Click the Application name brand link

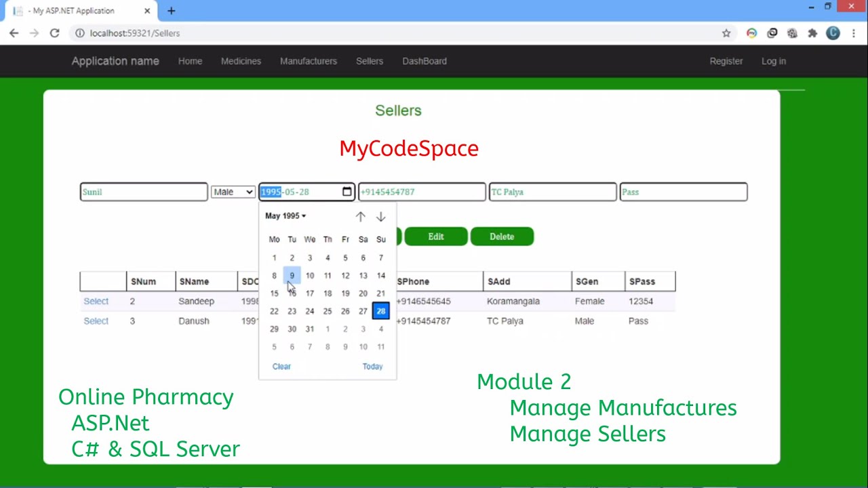pyautogui.click(x=115, y=61)
